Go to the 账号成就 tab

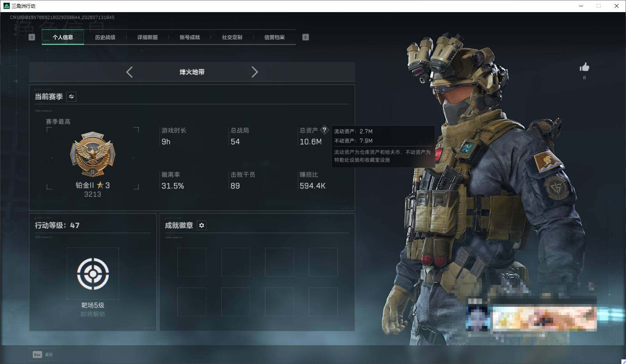tap(190, 37)
